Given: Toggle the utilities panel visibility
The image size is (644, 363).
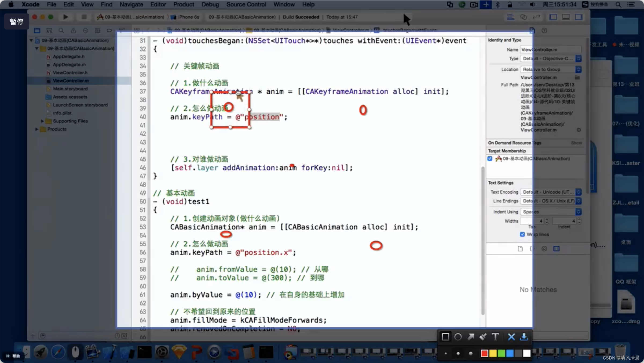Looking at the screenshot, I should 579,17.
